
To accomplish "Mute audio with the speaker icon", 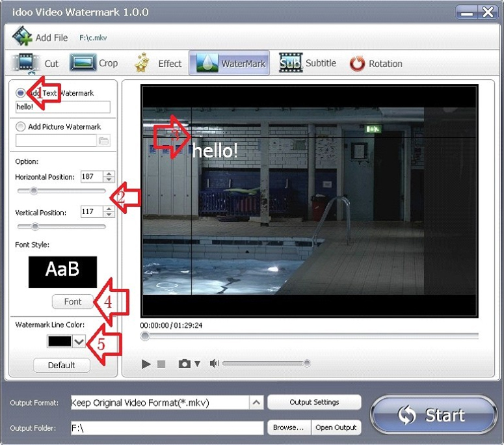I will pyautogui.click(x=214, y=364).
